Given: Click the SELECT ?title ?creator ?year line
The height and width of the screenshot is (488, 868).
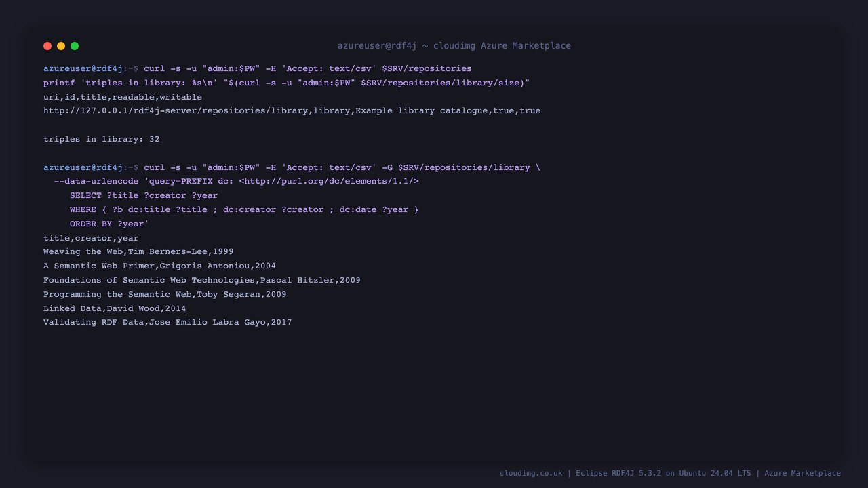Looking at the screenshot, I should [144, 195].
